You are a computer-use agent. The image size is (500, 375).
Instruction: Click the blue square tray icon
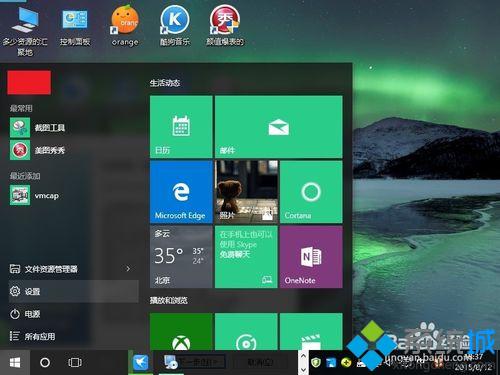331,362
